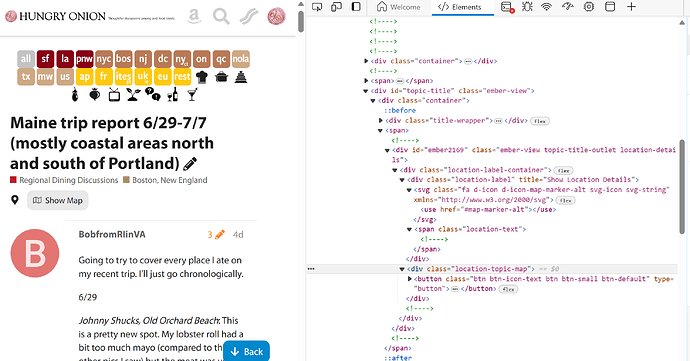The height and width of the screenshot is (361, 690).
Task: Open Boston, New England category link
Action: point(169,180)
